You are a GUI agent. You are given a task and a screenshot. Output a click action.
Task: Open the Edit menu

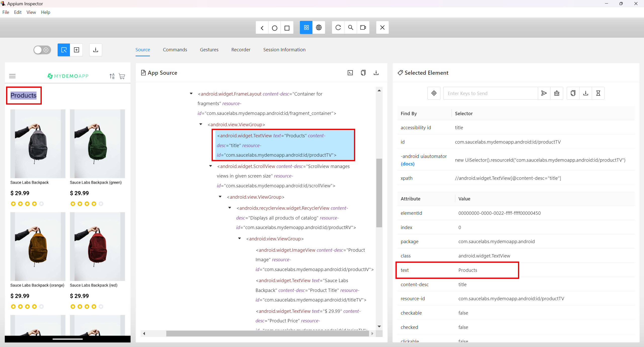pos(18,12)
